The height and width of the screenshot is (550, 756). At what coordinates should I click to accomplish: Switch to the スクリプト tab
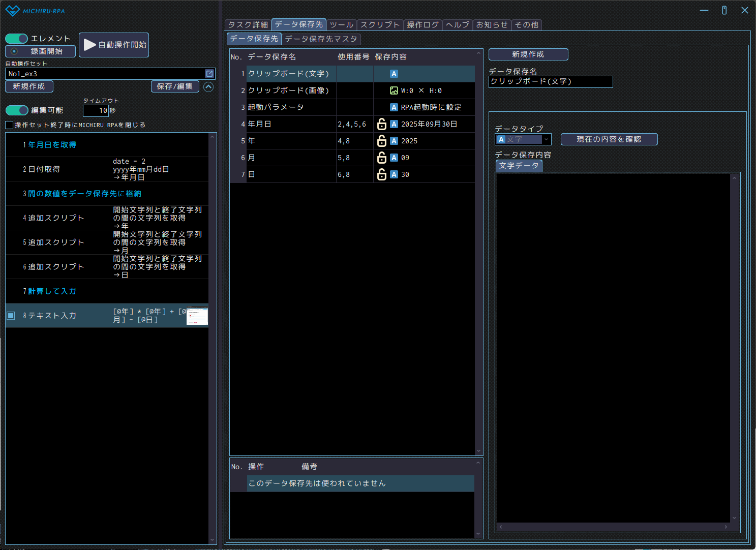380,25
